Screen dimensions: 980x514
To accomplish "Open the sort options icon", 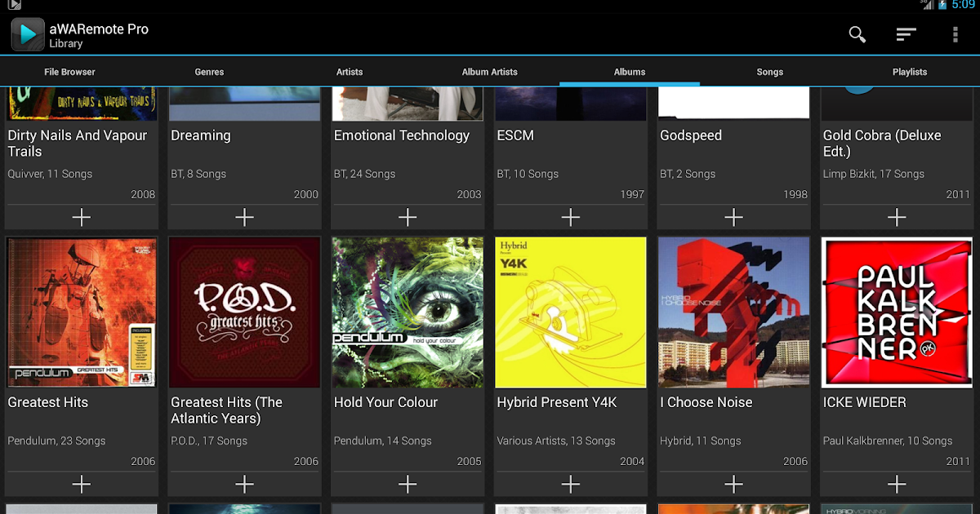I will [x=906, y=34].
